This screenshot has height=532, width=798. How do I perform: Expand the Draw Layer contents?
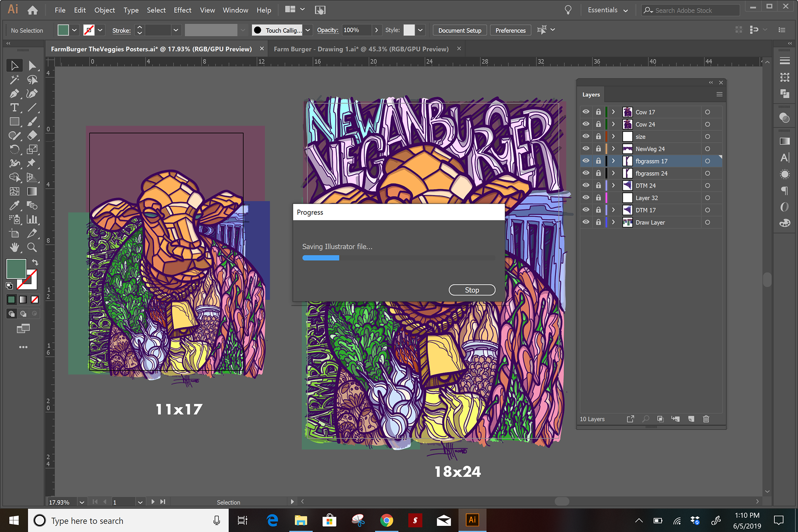tap(613, 222)
